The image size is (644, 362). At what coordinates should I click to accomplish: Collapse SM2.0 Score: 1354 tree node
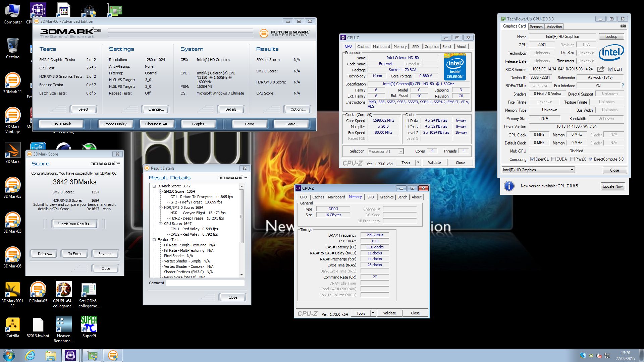160,191
